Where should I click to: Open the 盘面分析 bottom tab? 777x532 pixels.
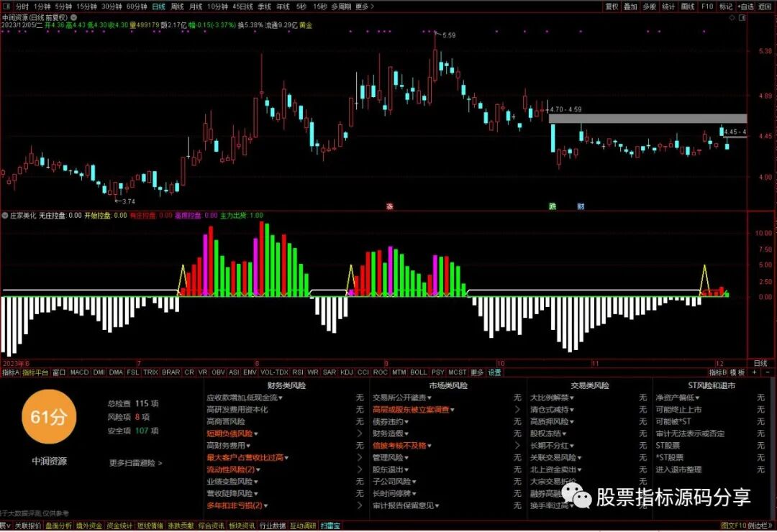[58, 526]
